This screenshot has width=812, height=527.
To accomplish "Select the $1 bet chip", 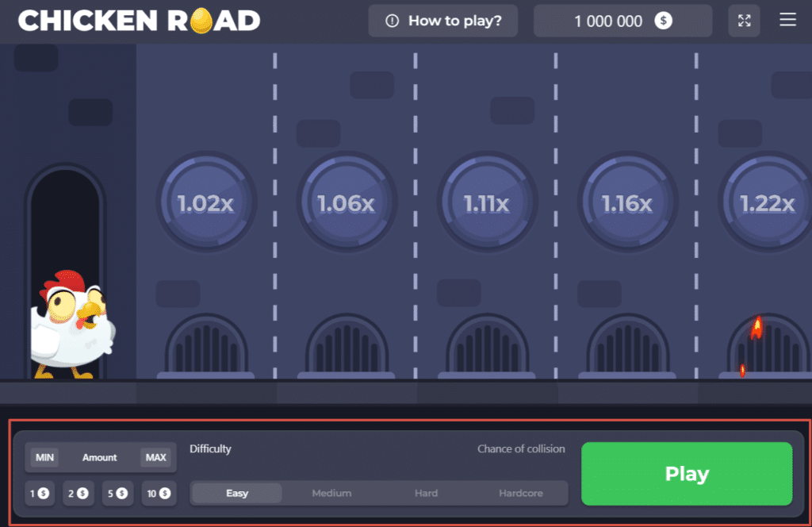I will pyautogui.click(x=40, y=493).
